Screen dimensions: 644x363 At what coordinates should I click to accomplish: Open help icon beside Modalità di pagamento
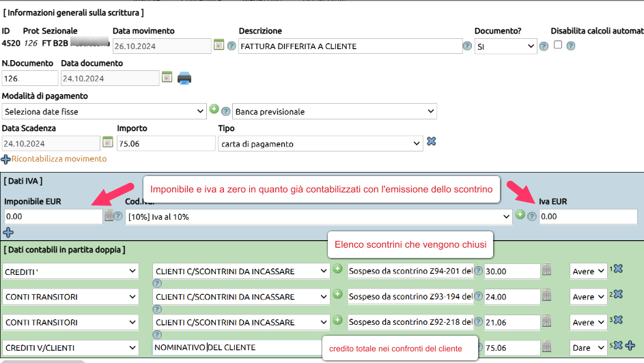pos(225,111)
